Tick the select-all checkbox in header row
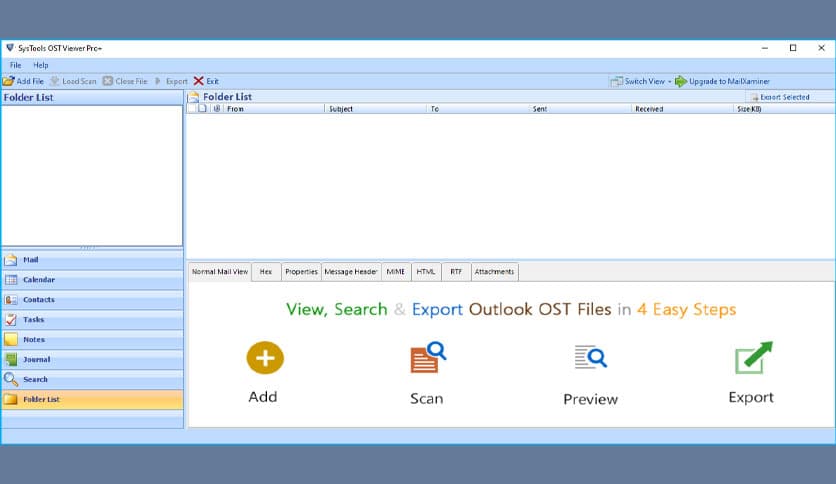The width and height of the screenshot is (836, 484). [x=192, y=109]
